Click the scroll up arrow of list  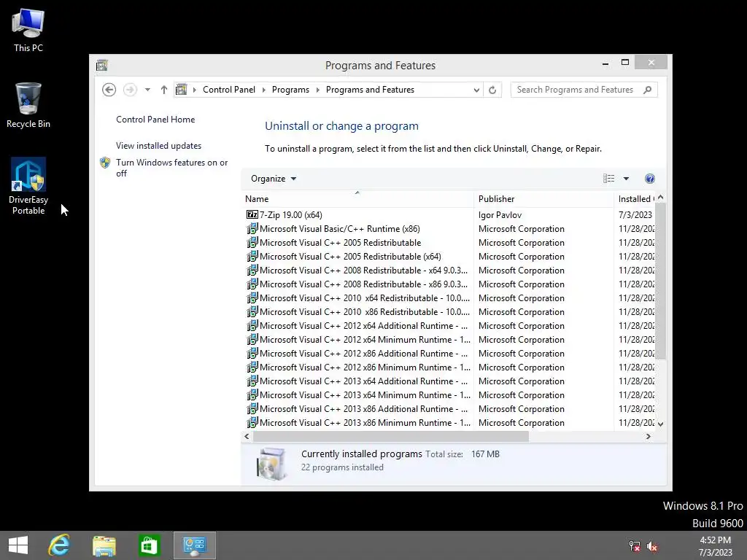660,197
